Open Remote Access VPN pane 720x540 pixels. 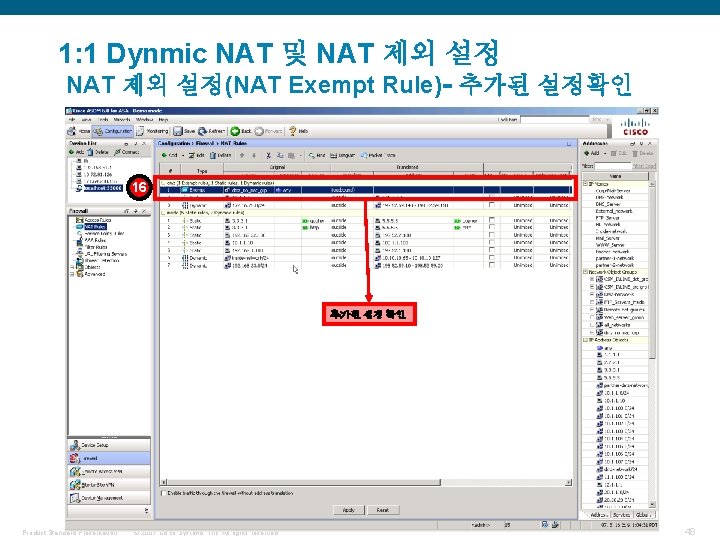[x=109, y=471]
